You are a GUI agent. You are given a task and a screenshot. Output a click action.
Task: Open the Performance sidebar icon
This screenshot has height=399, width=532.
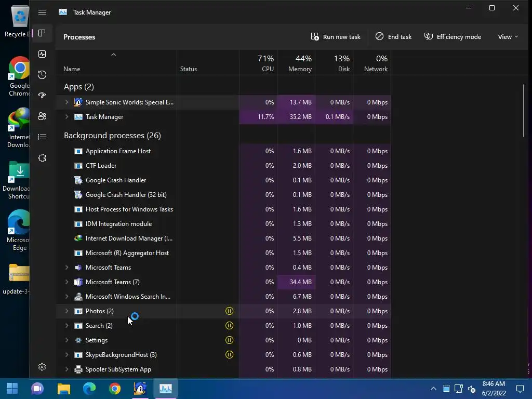(x=42, y=54)
